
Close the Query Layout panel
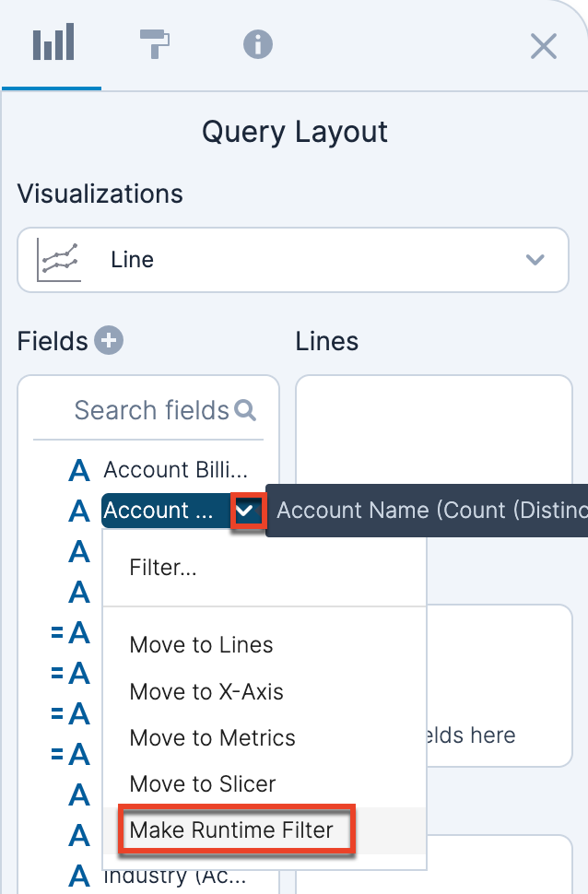tap(544, 46)
